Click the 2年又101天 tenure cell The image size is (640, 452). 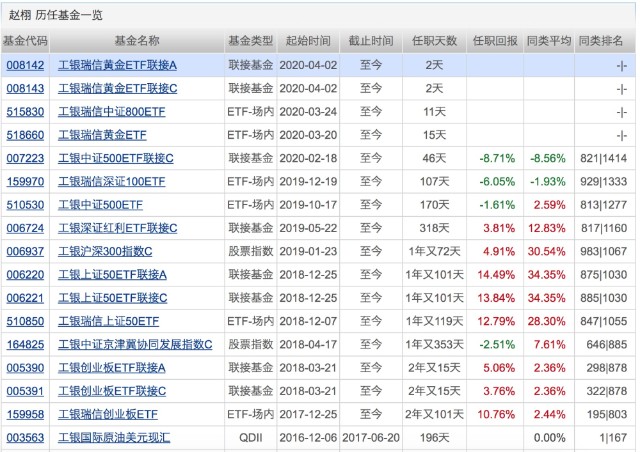click(434, 414)
